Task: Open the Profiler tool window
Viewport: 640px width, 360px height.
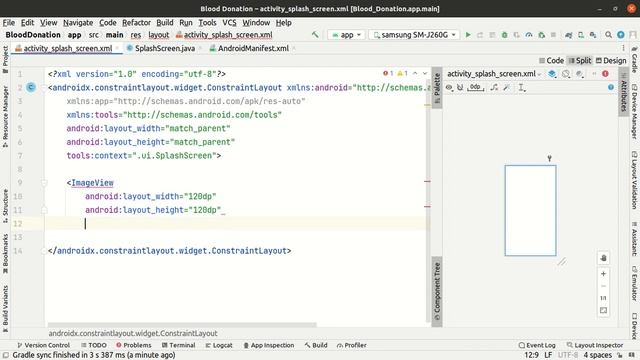Action: pos(351,345)
